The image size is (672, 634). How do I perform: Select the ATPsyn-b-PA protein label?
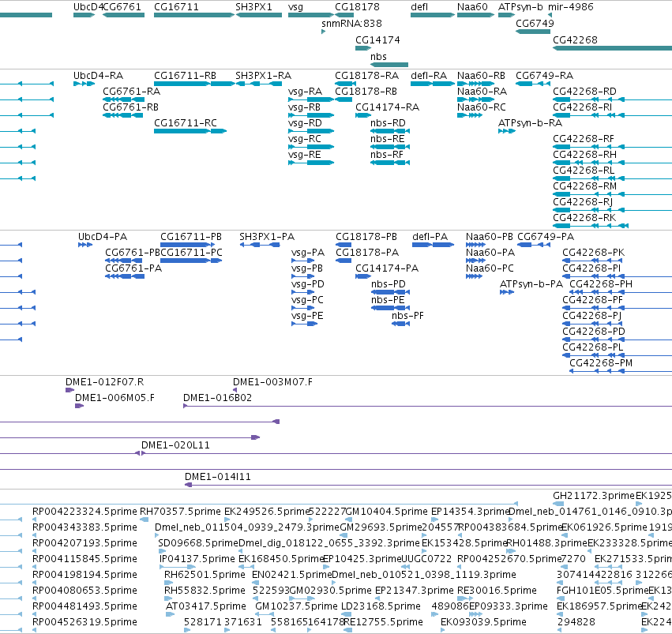(x=531, y=284)
